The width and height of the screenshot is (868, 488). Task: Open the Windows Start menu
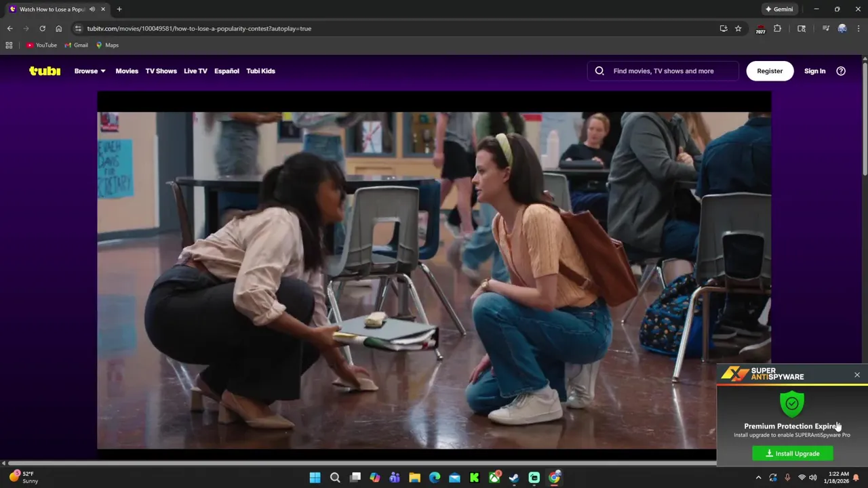[315, 478]
